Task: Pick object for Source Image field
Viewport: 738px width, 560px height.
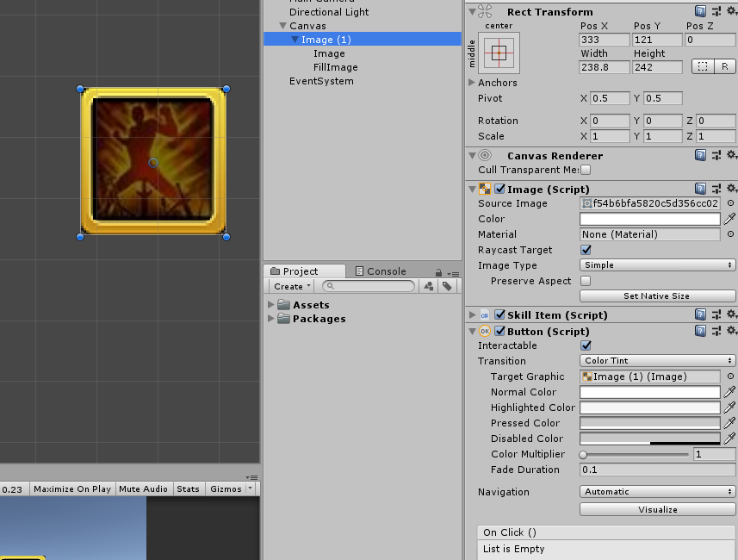Action: click(x=730, y=203)
